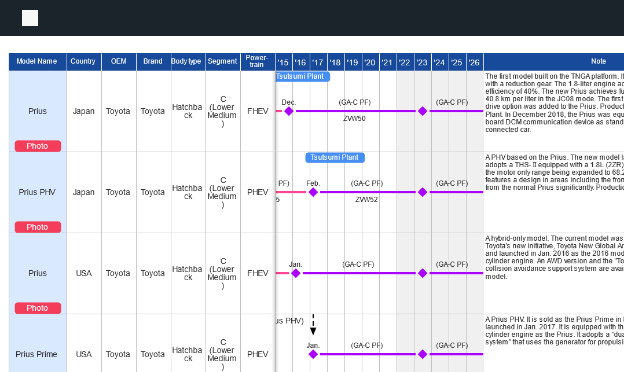The width and height of the screenshot is (624, 372).
Task: Click PHEV powertrain cell in Prius PHV row
Action: tap(257, 192)
